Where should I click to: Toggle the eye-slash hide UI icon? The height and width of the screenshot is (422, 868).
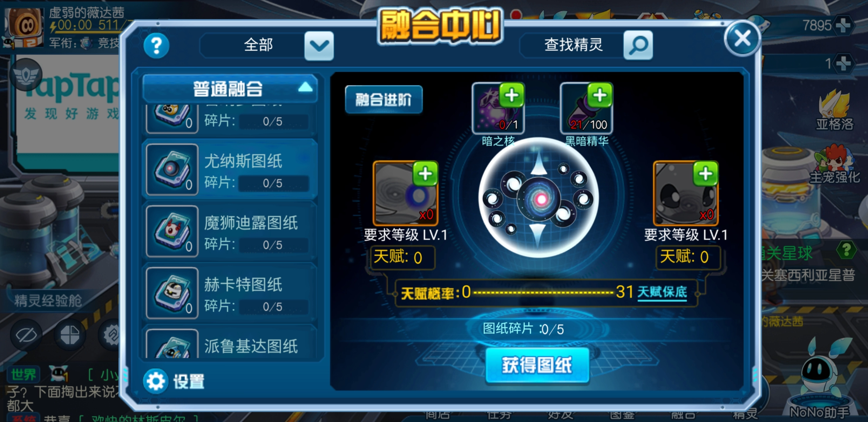[x=26, y=334]
